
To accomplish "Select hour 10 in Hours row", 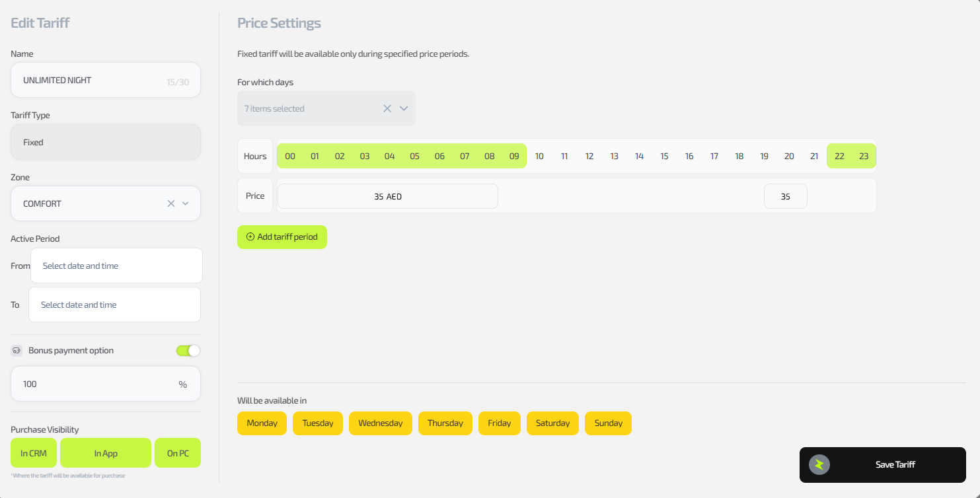I will 539,157.
